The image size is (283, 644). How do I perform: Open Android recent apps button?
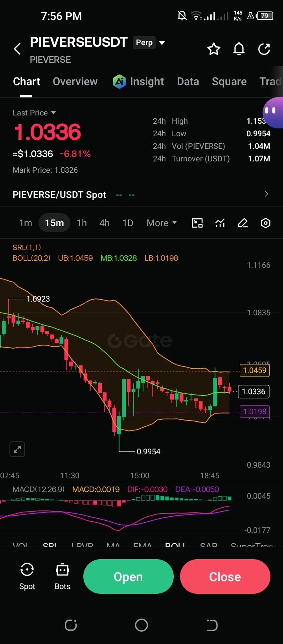pos(71,625)
